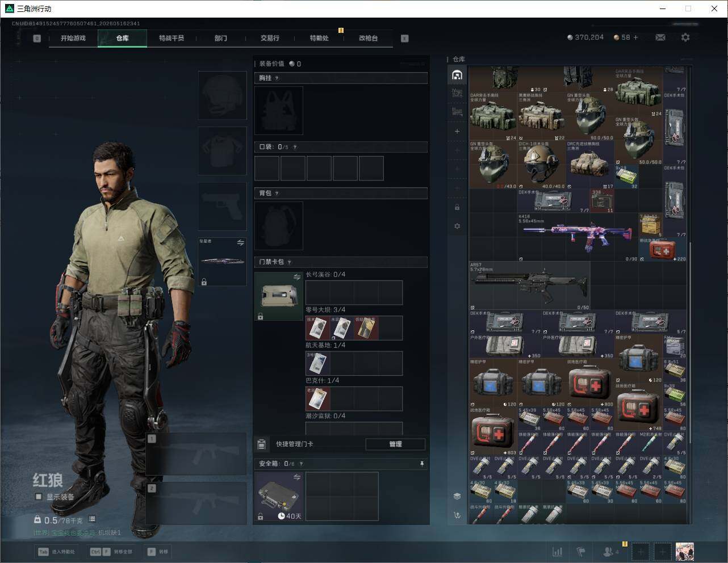The width and height of the screenshot is (728, 563).
Task: Click the swap arrows on the keycard case
Action: [x=297, y=277]
